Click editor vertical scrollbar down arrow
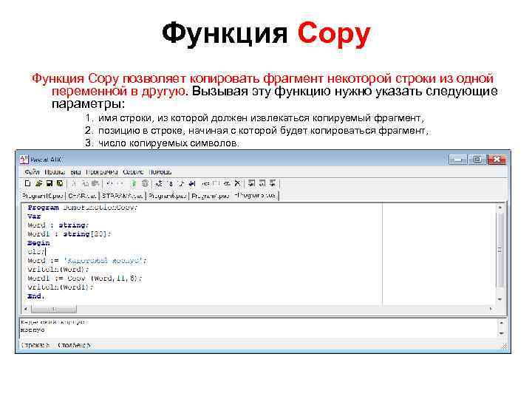Viewport: 532px width, 399px height. 499,299
